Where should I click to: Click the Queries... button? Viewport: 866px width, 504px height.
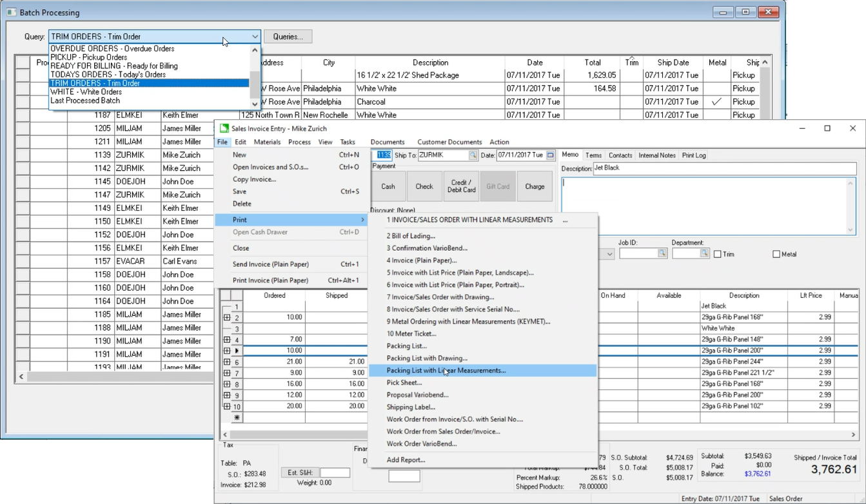[x=288, y=37]
